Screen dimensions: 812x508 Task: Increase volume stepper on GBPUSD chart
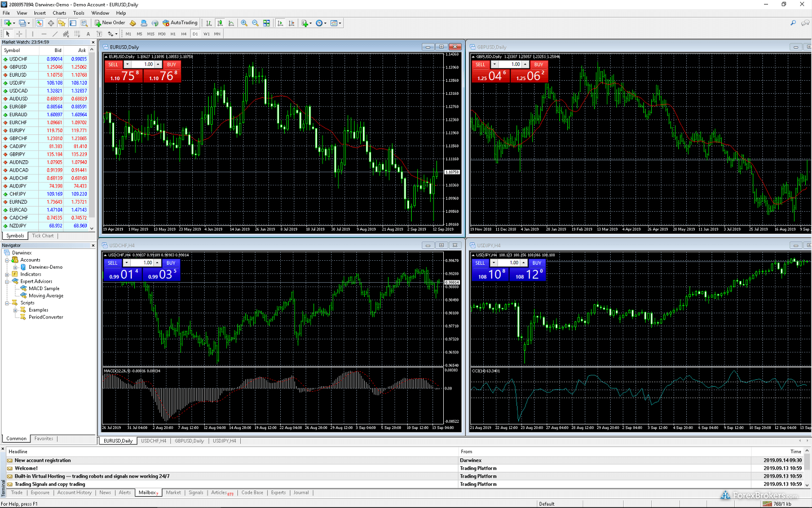point(525,63)
